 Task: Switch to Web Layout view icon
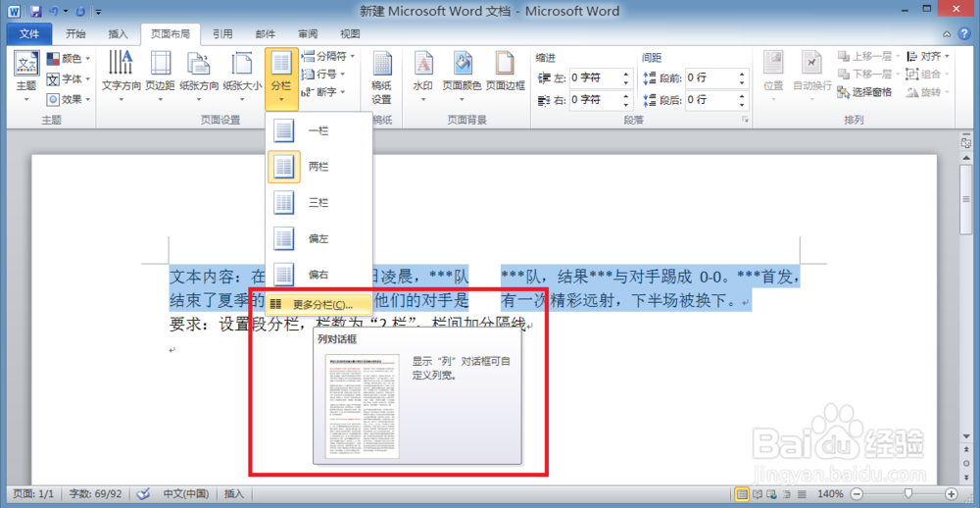[772, 493]
